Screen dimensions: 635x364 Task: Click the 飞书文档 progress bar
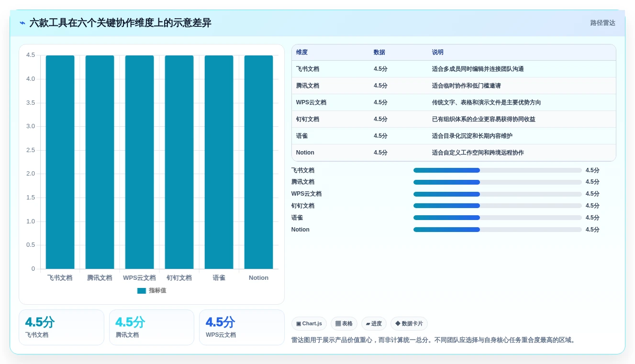pyautogui.click(x=498, y=170)
